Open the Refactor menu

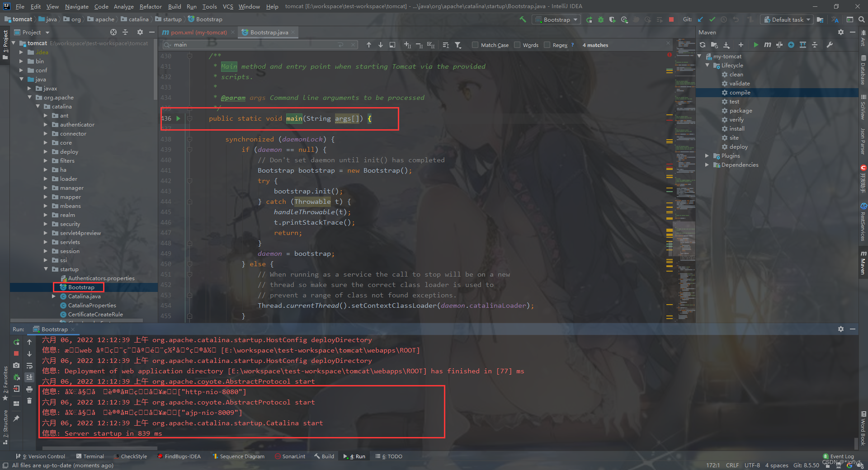[151, 6]
